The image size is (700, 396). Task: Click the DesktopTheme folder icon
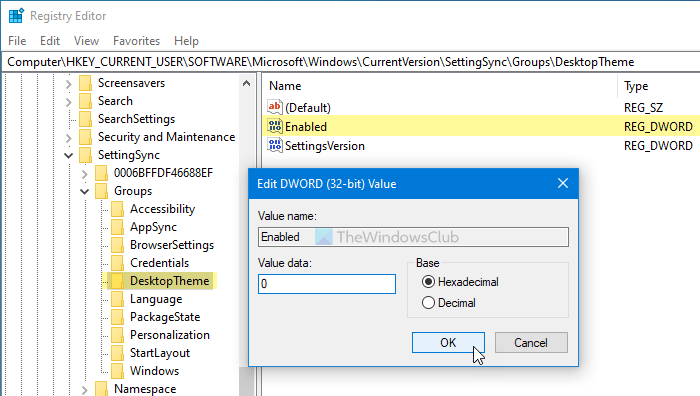point(117,281)
